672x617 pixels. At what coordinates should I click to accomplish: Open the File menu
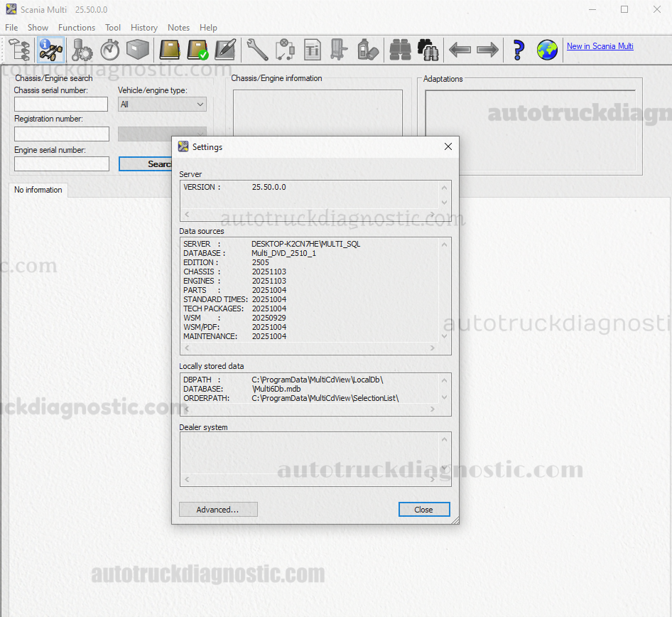tap(11, 28)
